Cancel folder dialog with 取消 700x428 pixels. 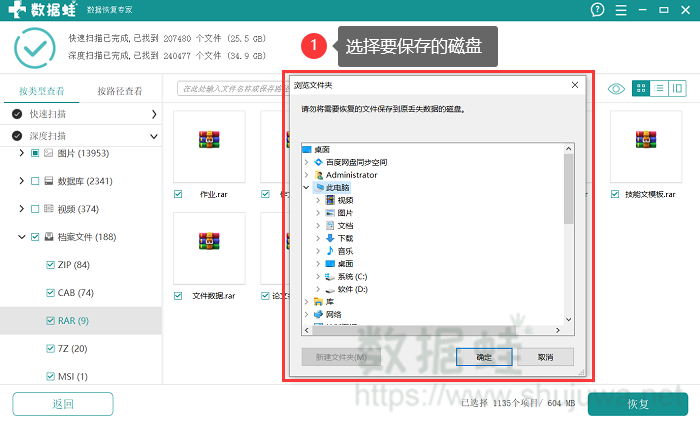point(546,357)
